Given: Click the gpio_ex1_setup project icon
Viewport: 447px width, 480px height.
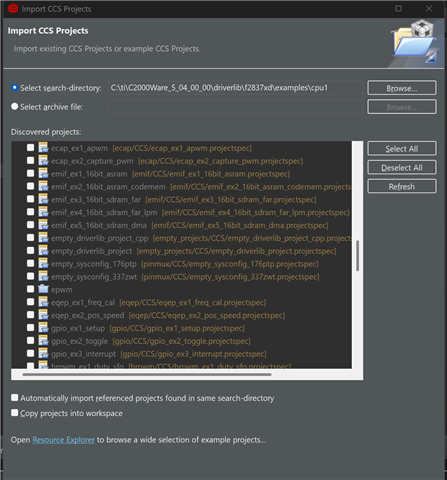Looking at the screenshot, I should (x=43, y=328).
